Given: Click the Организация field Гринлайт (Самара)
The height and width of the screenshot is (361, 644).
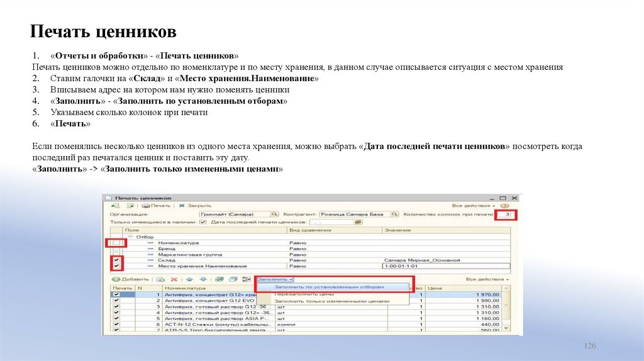Looking at the screenshot, I should click(x=235, y=214).
